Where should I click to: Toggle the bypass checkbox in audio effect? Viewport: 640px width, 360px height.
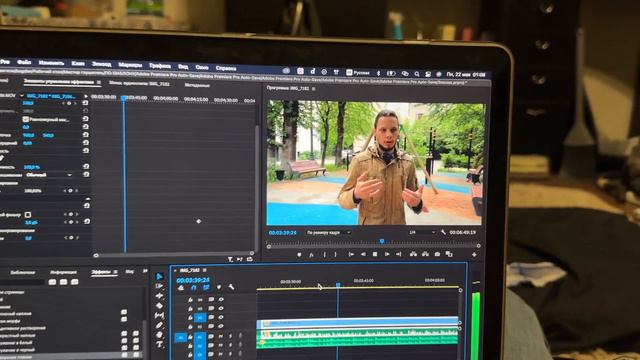[28, 214]
